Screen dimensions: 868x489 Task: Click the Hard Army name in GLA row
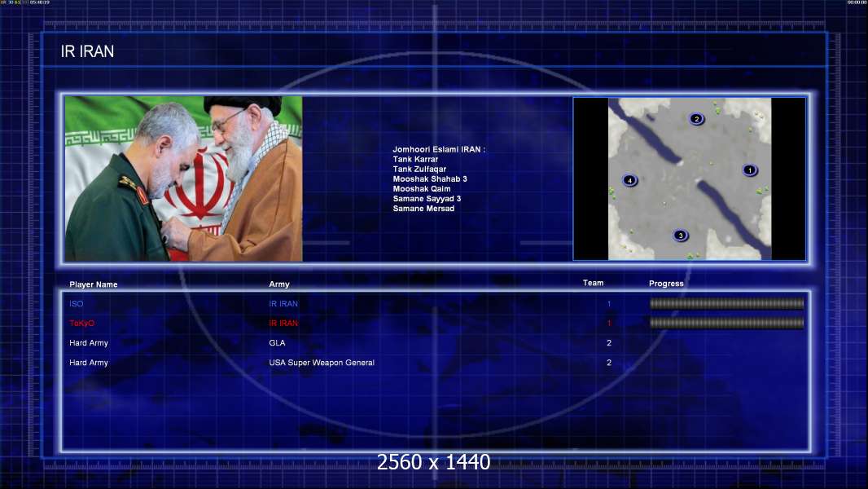pos(89,343)
